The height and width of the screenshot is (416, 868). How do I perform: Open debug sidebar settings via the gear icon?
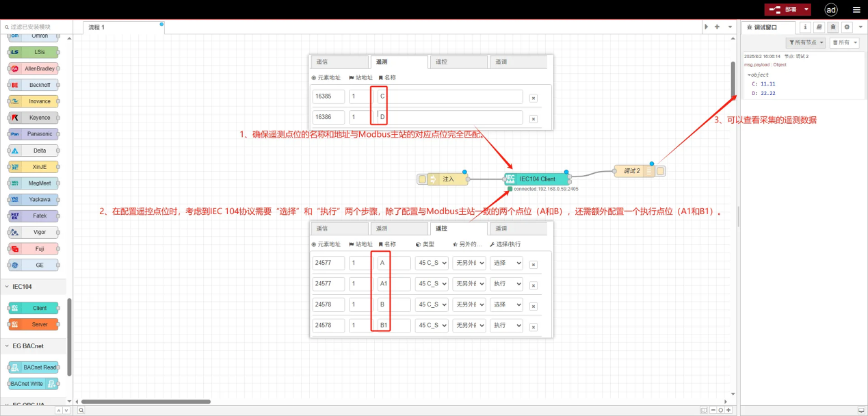(846, 26)
